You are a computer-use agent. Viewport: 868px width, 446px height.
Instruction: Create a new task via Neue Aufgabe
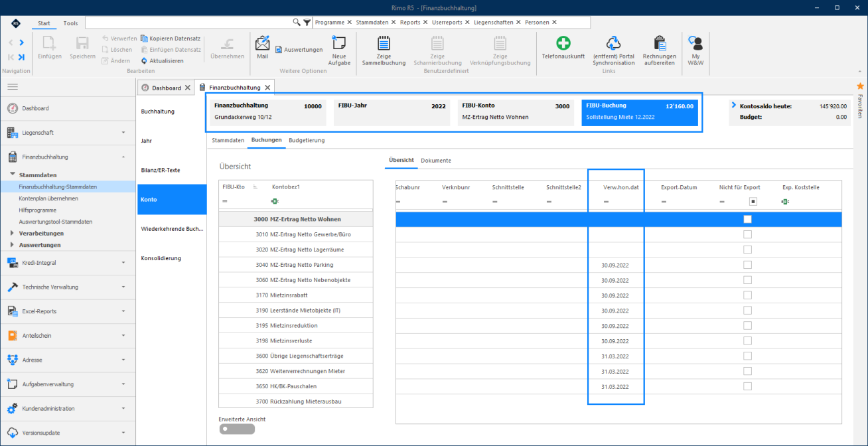click(339, 50)
